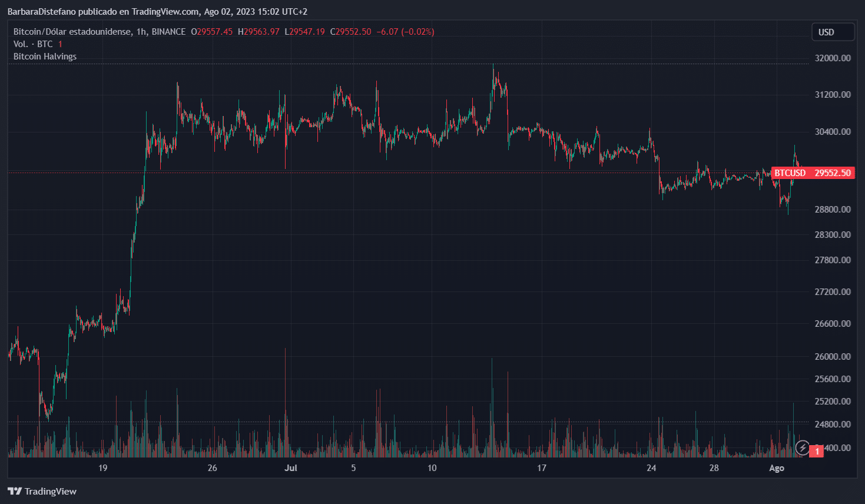This screenshot has height=504, width=865.
Task: Click the 32000.00 price axis label
Action: [833, 58]
